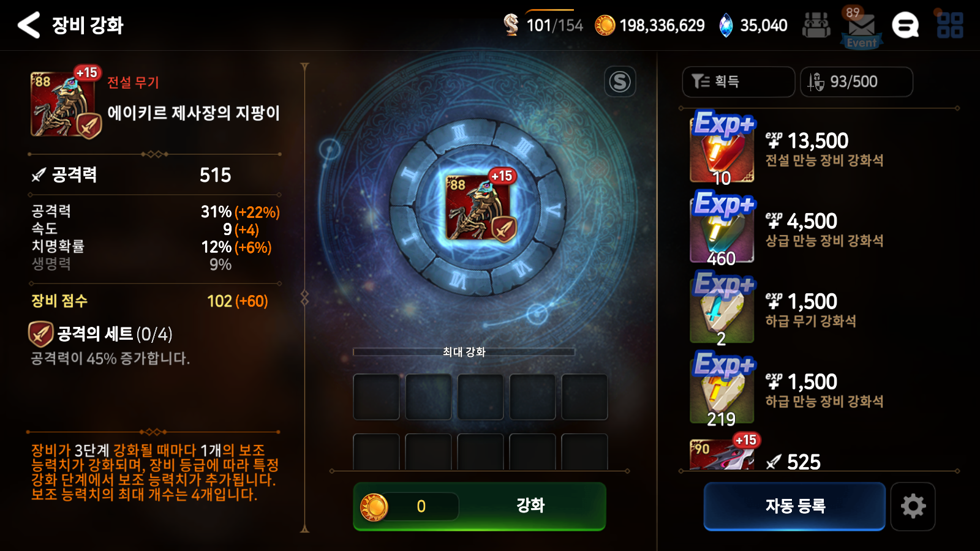Screen dimensions: 980x551
Task: Open the 93/500 inventory capacity box
Action: point(856,81)
